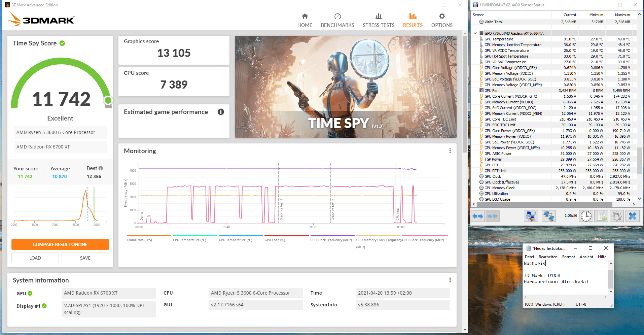Open the Monitoring panel three-dot menu

450,151
